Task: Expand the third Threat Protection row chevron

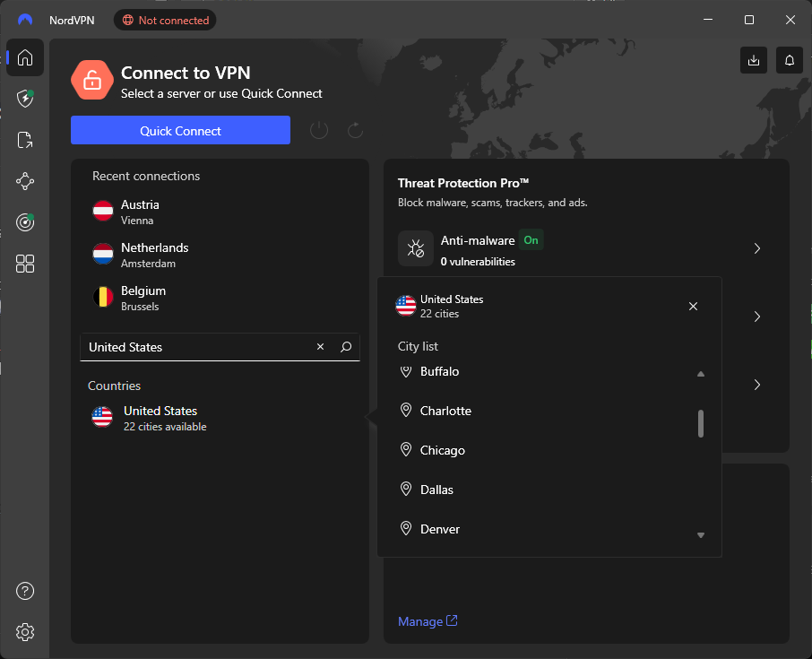Action: click(757, 385)
